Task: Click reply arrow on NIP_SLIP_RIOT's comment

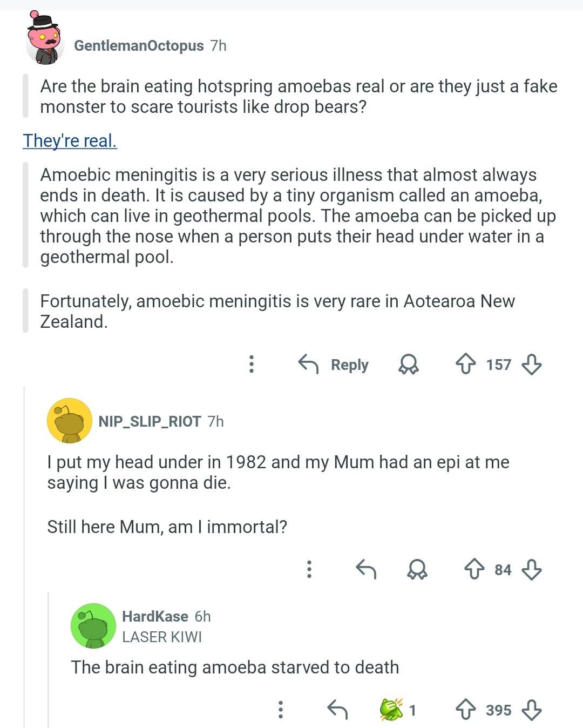Action: pos(366,569)
